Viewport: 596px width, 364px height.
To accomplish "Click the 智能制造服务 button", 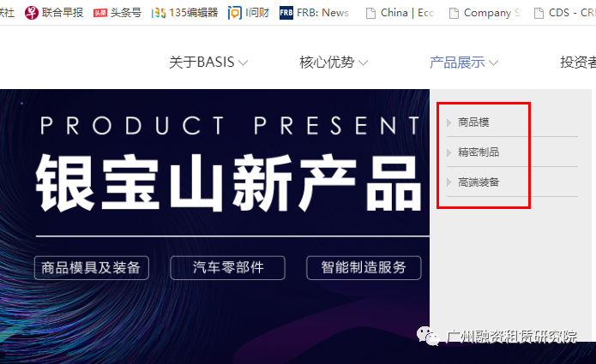I will pos(364,267).
